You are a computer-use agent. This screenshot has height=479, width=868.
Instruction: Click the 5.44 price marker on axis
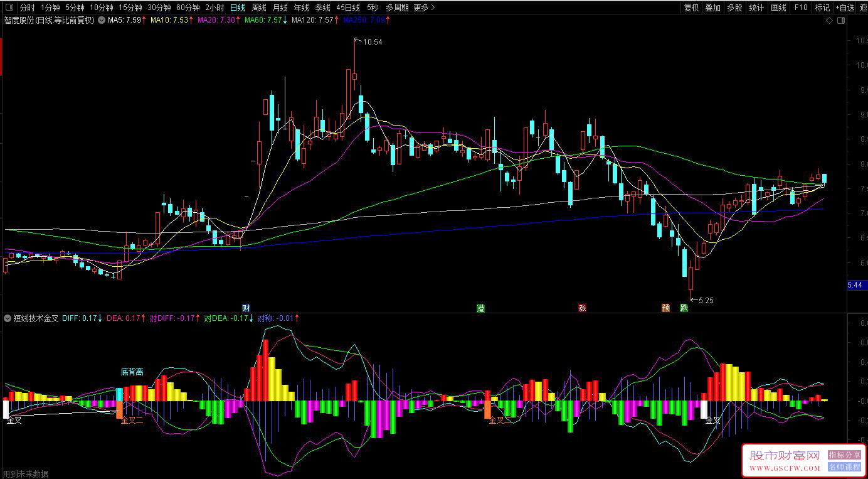point(854,285)
